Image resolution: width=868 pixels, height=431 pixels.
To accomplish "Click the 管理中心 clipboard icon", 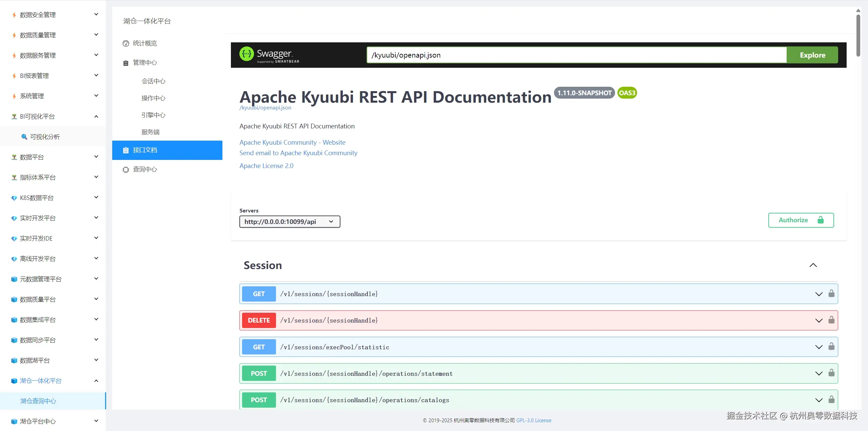I will pyautogui.click(x=126, y=63).
